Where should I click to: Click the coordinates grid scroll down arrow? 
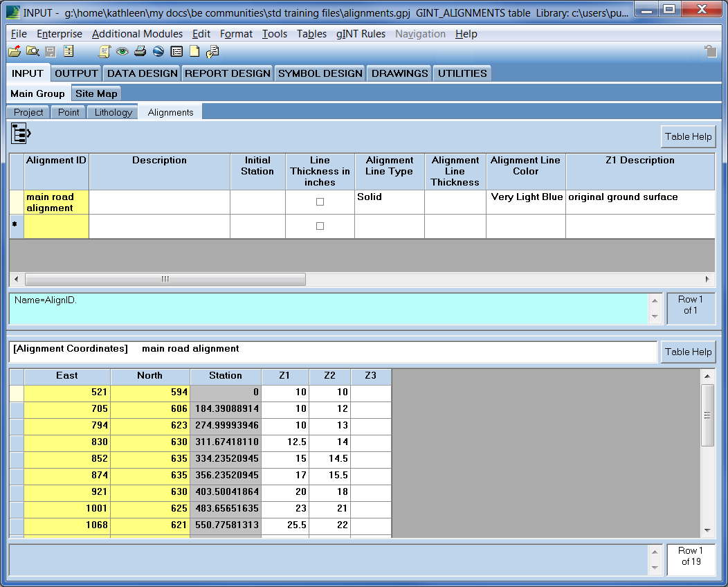click(707, 530)
